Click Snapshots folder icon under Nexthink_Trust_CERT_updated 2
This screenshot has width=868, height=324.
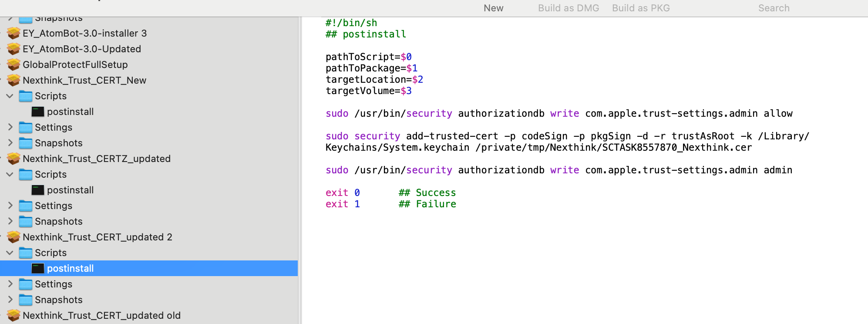26,300
